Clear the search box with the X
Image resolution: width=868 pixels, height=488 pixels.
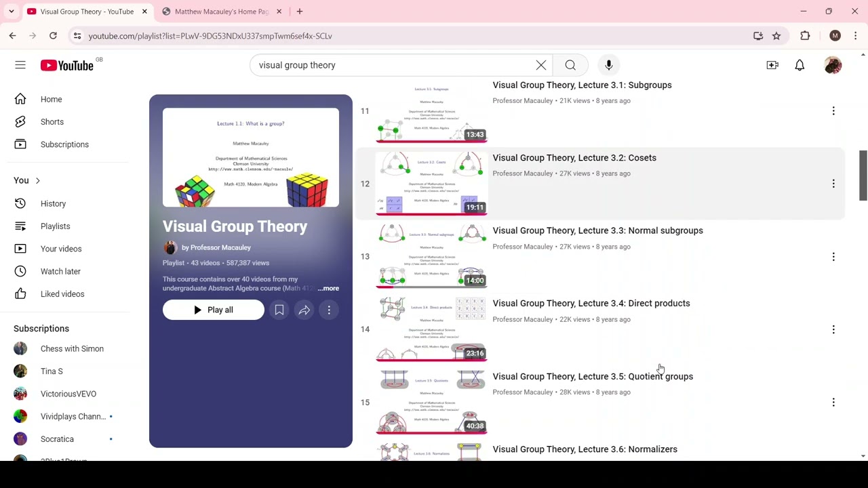click(x=541, y=65)
